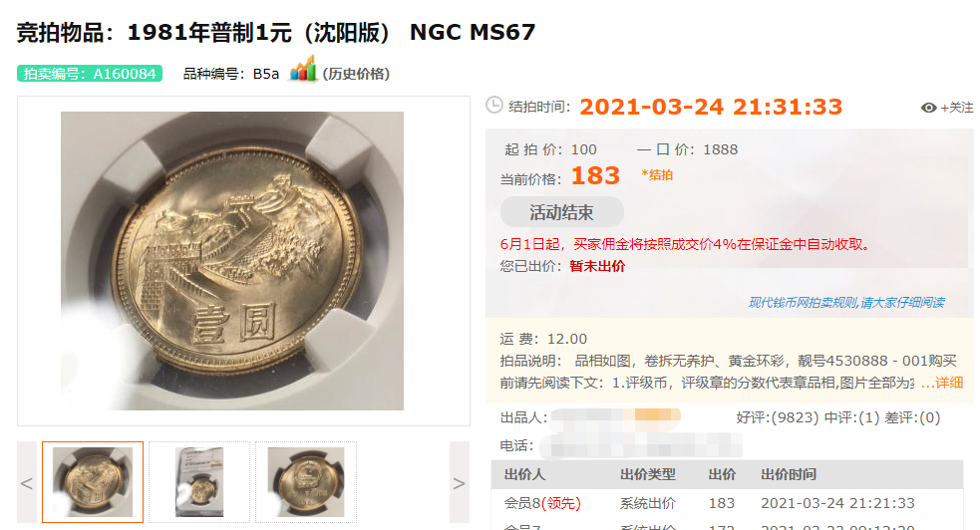Show previous thumbnails with the left arrow
This screenshot has width=980, height=530.
point(27,482)
